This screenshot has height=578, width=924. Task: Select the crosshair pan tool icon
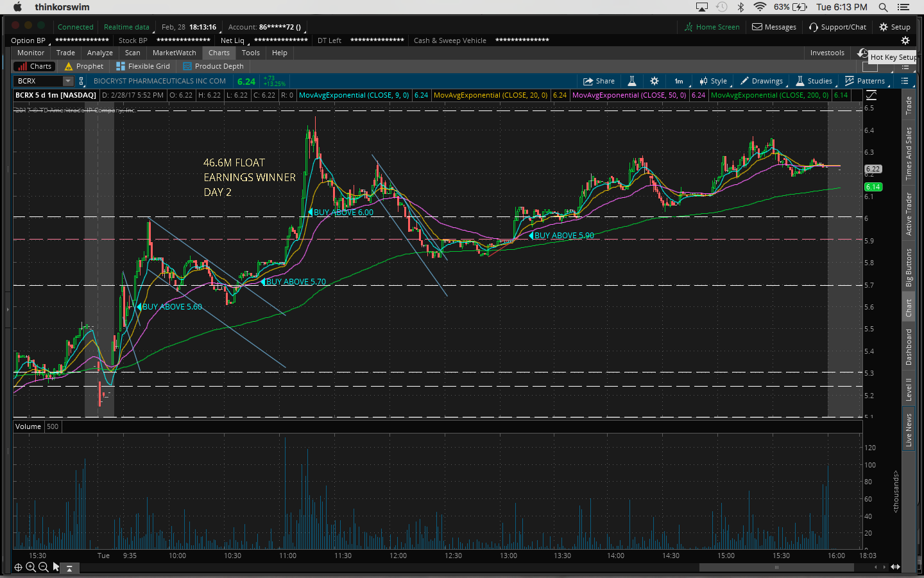coord(18,567)
